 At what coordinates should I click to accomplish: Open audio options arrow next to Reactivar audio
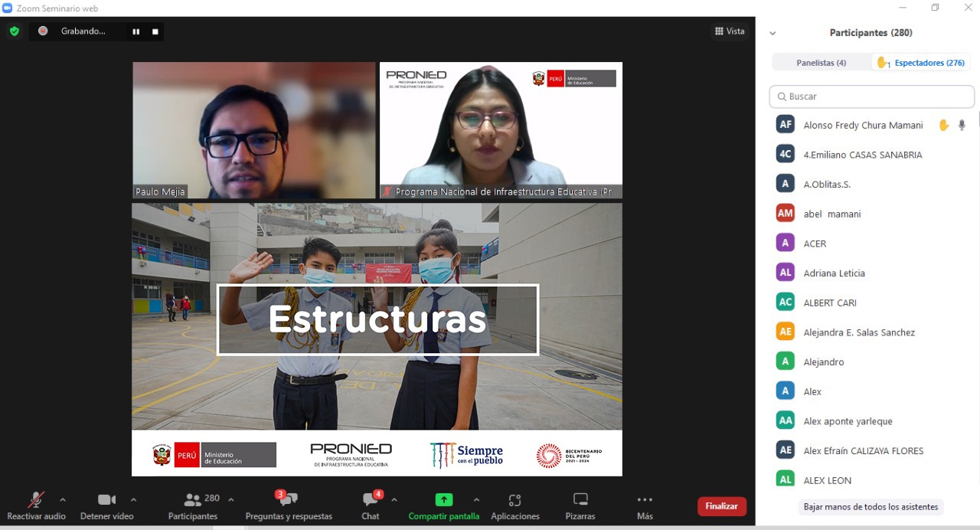[x=63, y=500]
